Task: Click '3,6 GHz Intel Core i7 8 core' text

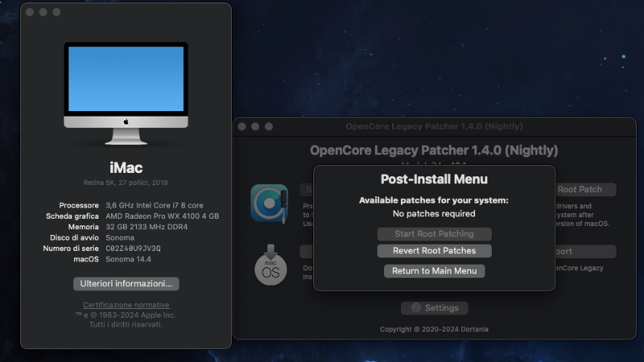Action: [155, 205]
